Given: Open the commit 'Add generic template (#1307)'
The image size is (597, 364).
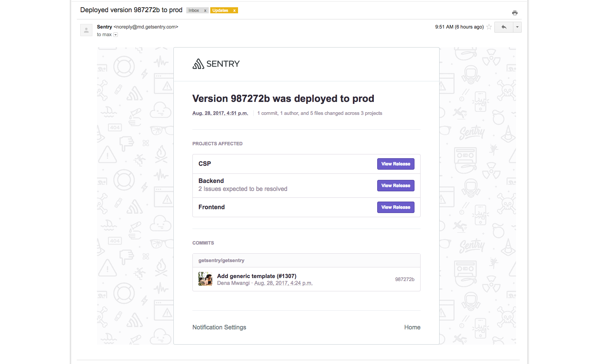Looking at the screenshot, I should point(257,276).
